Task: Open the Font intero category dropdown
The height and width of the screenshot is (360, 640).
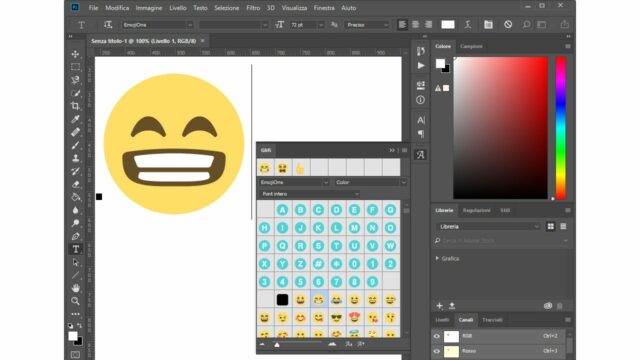Action: tap(309, 194)
